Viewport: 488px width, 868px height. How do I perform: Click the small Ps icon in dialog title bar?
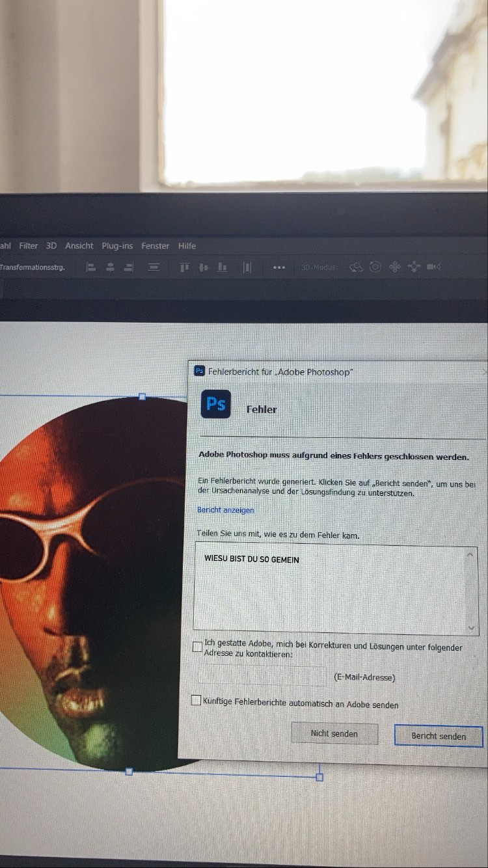point(200,371)
